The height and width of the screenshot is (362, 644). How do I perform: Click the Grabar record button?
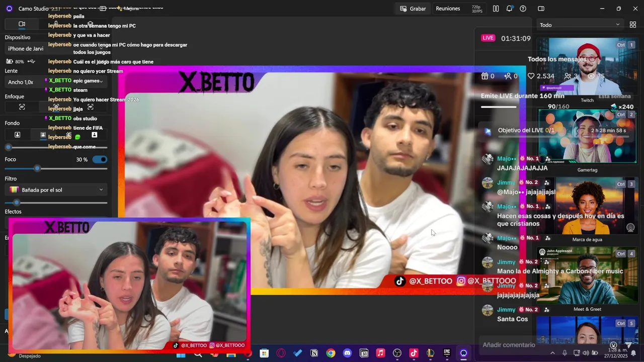(x=413, y=9)
